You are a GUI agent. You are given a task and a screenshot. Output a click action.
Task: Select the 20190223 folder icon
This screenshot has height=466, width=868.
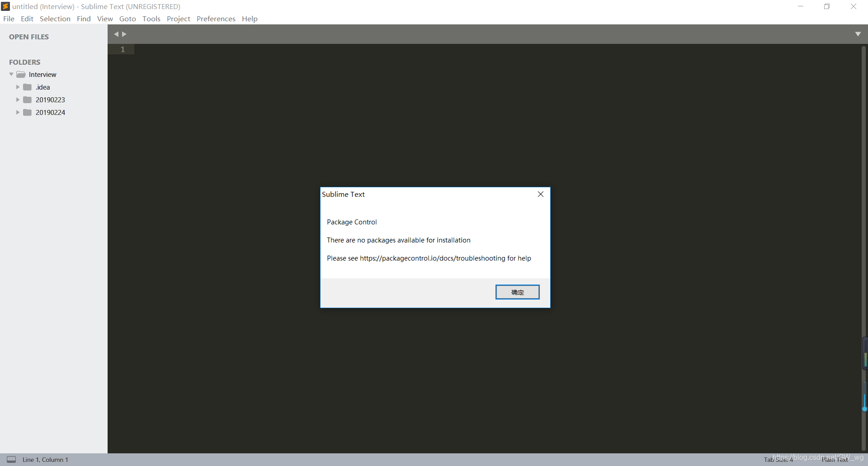tap(28, 100)
